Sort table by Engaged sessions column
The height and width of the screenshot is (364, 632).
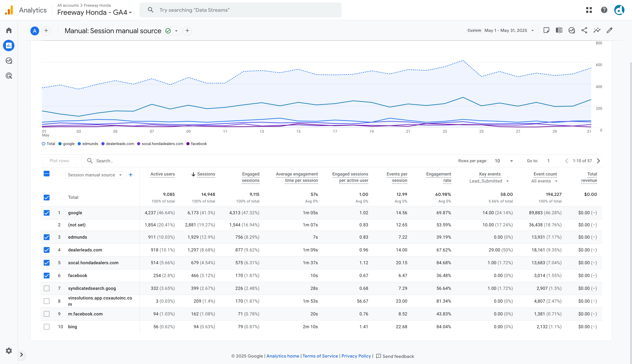(x=251, y=177)
